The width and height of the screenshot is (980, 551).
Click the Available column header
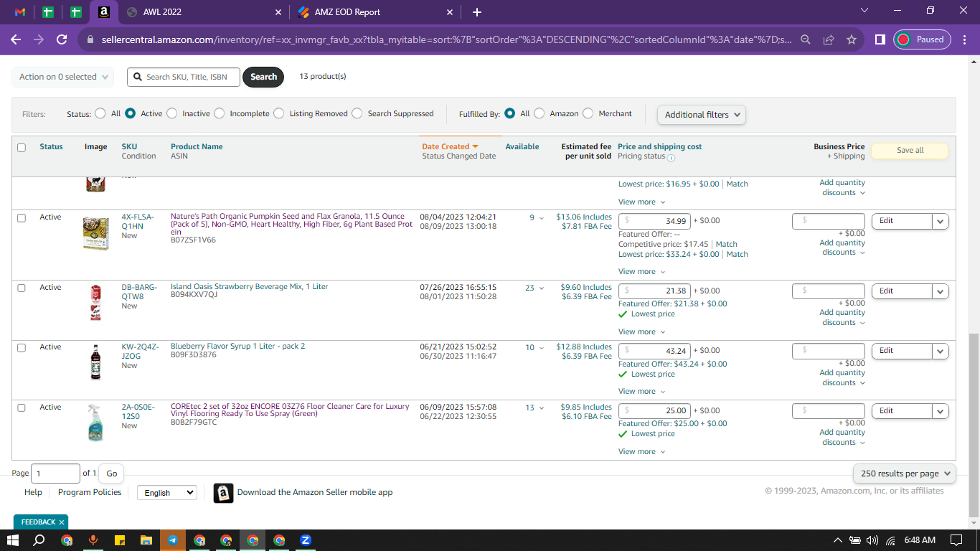[522, 146]
